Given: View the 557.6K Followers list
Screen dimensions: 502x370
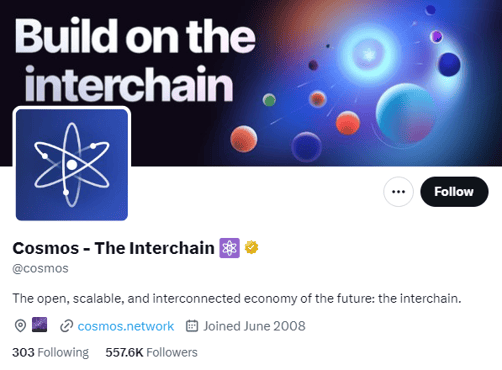Looking at the screenshot, I should [x=151, y=352].
